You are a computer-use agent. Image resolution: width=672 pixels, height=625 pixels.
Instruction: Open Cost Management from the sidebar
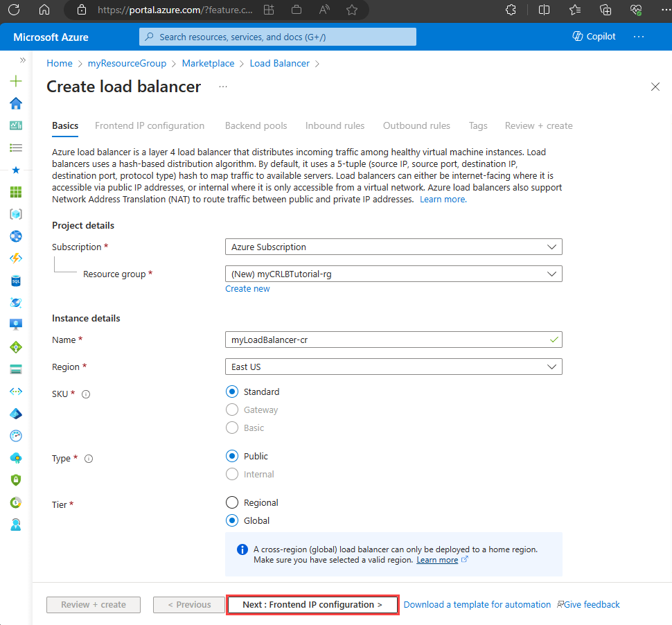coord(16,502)
